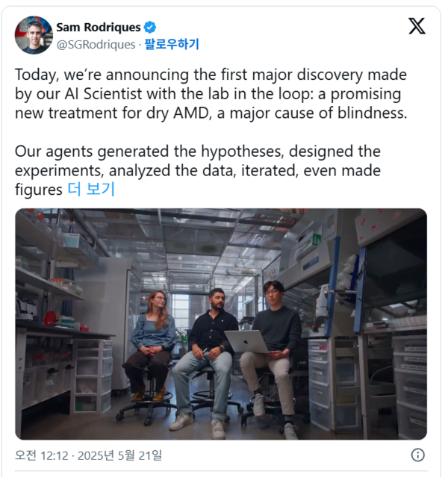Click the 팔로우하기 follow link

(172, 44)
